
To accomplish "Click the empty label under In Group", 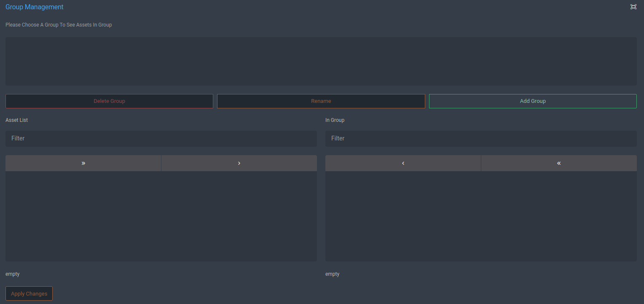I will tap(332, 274).
